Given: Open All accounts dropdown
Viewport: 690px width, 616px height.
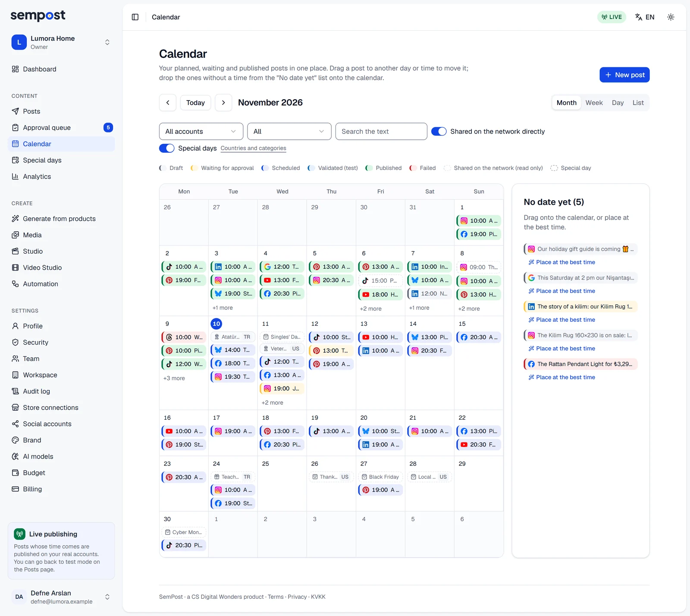Looking at the screenshot, I should [x=201, y=132].
